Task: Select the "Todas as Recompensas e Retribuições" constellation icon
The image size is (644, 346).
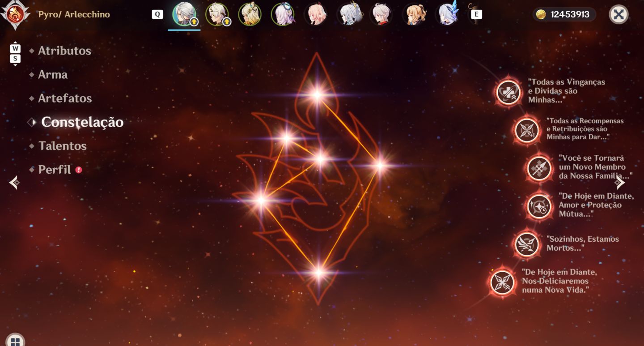Action: pyautogui.click(x=527, y=130)
